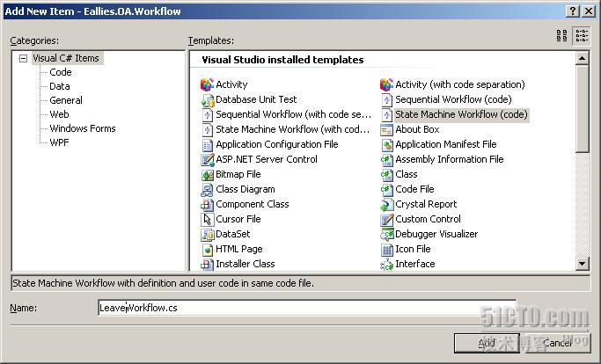
Task: Click the 'Custom Control' label
Action: (x=428, y=219)
